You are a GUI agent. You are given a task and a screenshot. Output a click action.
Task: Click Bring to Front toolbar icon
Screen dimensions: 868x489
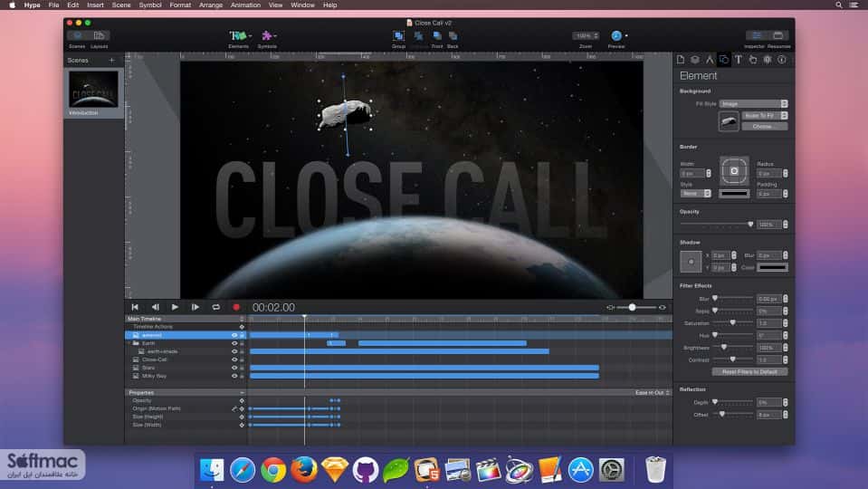point(437,36)
